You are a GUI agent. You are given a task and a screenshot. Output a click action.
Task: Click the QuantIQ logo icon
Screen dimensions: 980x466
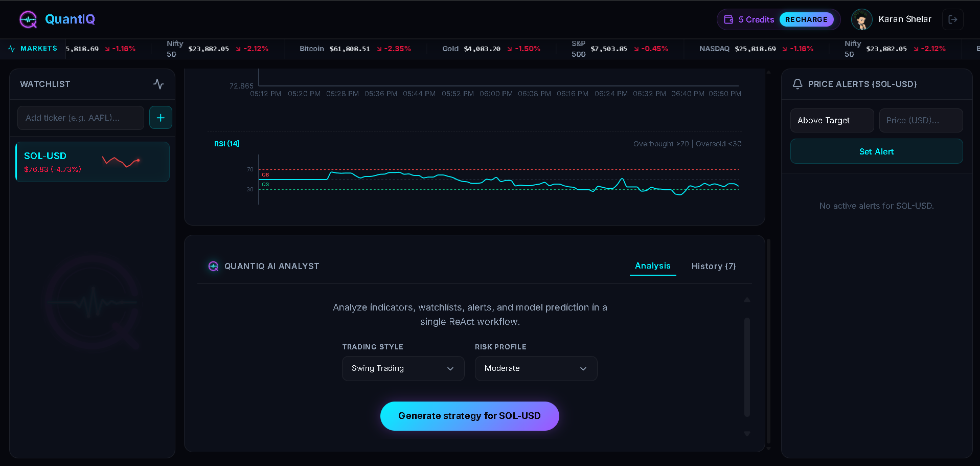point(28,19)
